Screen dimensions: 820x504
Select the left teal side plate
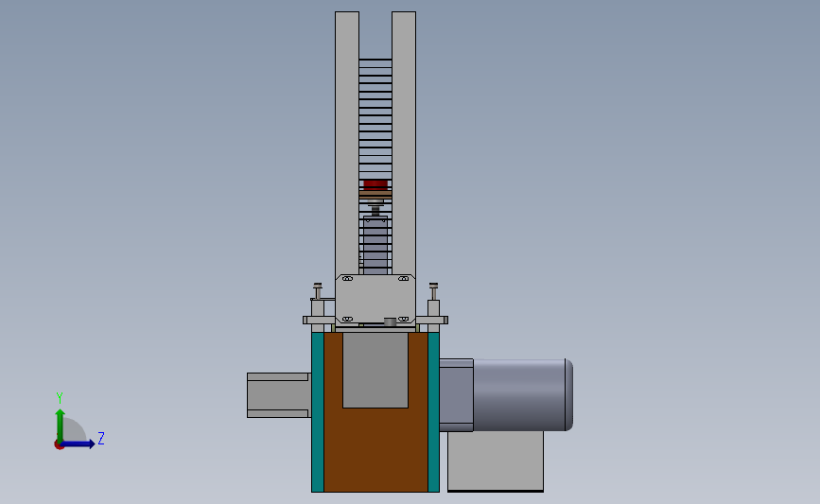pos(318,412)
